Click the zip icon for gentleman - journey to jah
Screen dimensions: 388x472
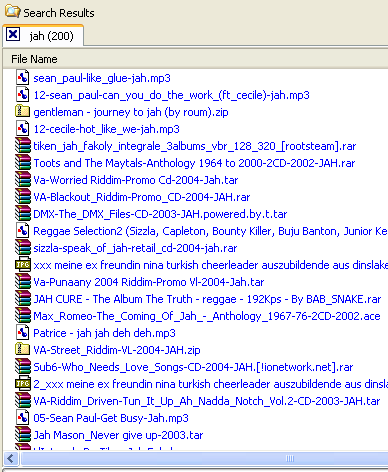pos(22,112)
